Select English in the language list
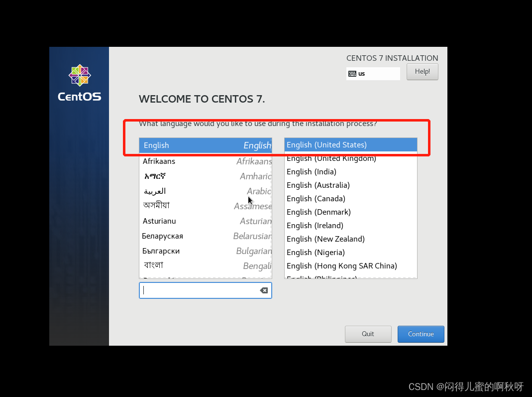This screenshot has height=397, width=532. coord(205,145)
